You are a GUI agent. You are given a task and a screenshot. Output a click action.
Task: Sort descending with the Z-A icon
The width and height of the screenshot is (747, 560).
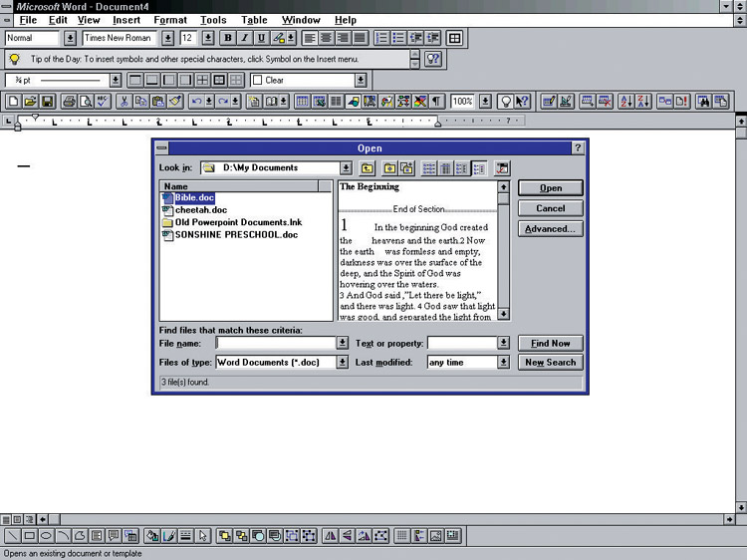tap(643, 101)
